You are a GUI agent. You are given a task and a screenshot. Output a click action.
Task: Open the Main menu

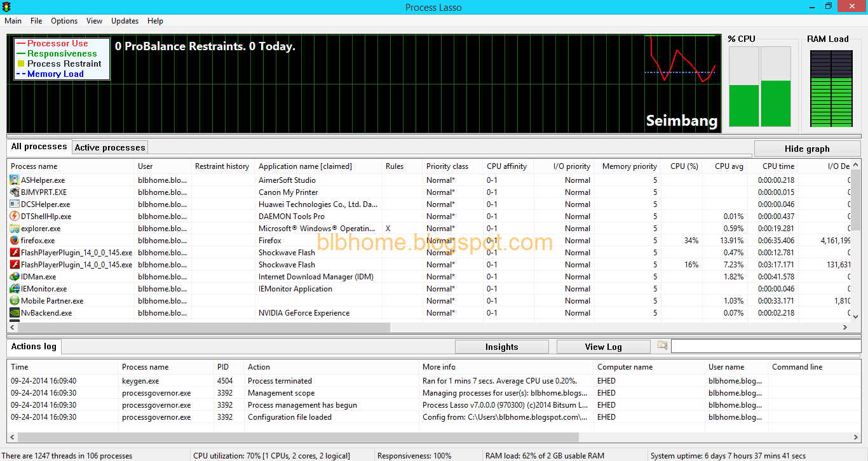(13, 21)
